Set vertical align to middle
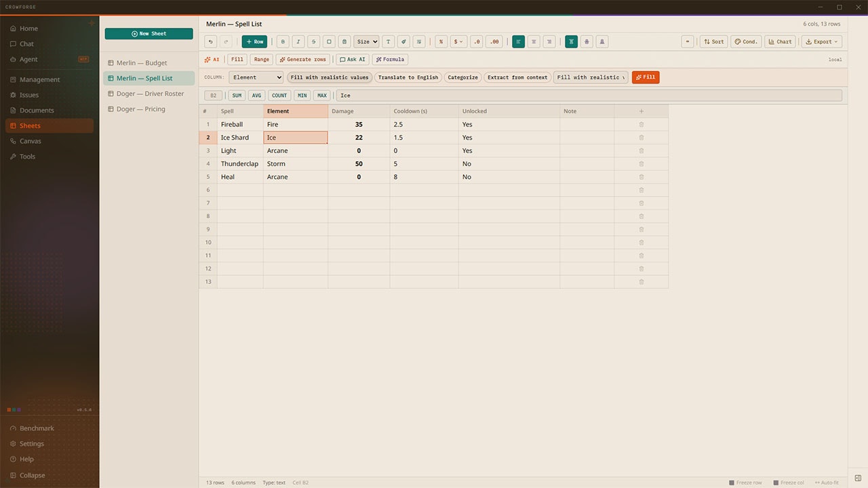Viewport: 868px width, 488px height. pyautogui.click(x=587, y=41)
